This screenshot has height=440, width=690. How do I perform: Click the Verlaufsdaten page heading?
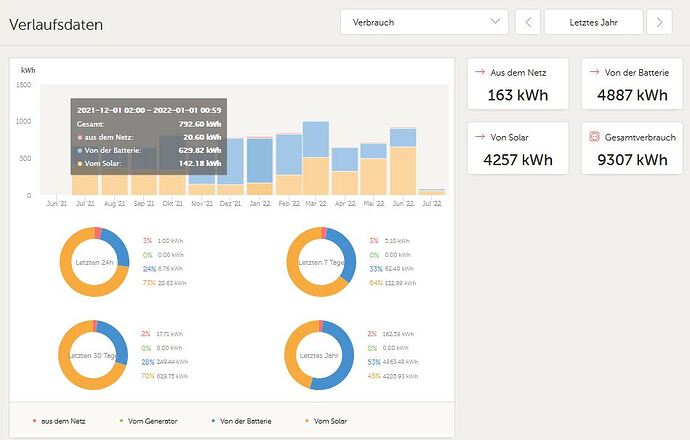[56, 24]
